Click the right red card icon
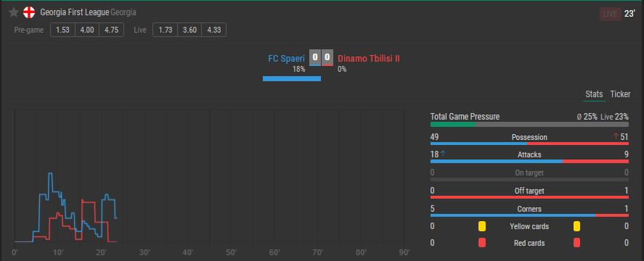This screenshot has width=644, height=261. [576, 243]
